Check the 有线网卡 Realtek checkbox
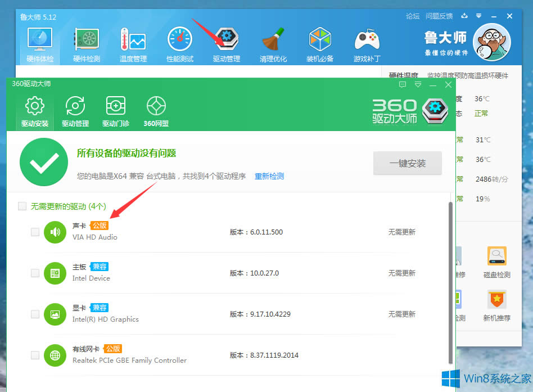The height and width of the screenshot is (392, 533). click(35, 355)
